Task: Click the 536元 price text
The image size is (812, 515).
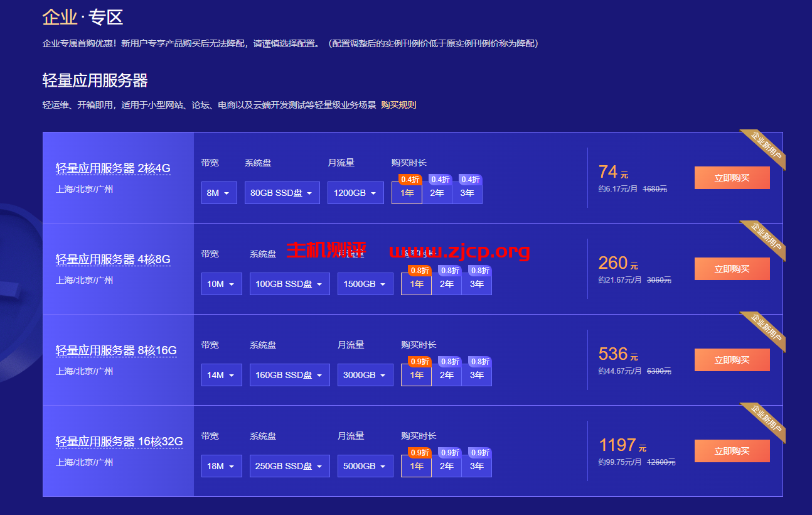Action: (x=618, y=354)
